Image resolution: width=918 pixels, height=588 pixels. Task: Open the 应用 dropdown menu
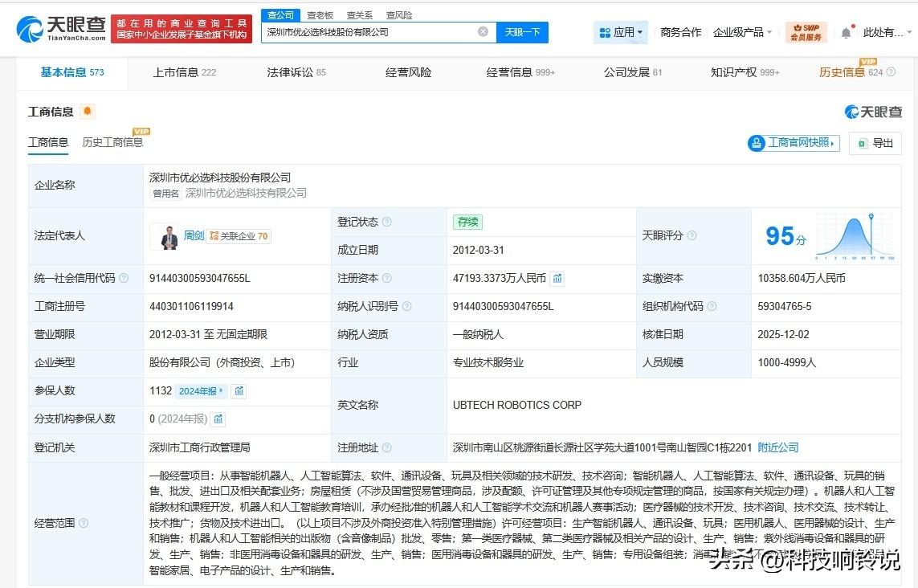tap(621, 32)
